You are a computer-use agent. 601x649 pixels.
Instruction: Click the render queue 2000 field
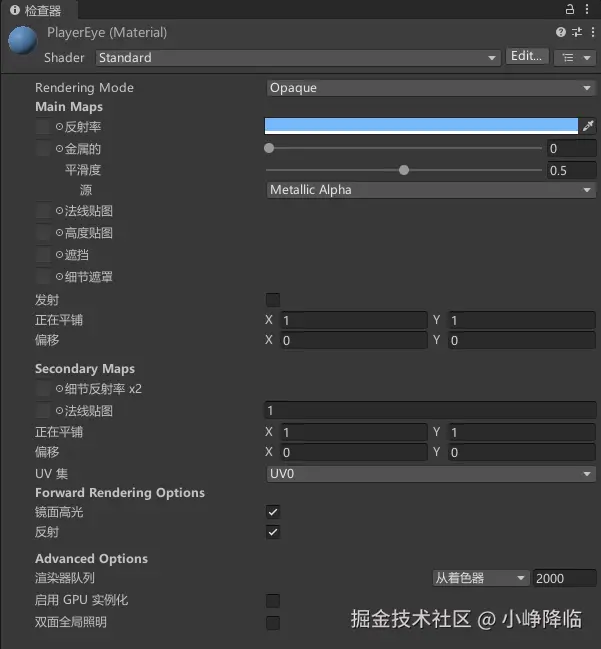click(564, 578)
